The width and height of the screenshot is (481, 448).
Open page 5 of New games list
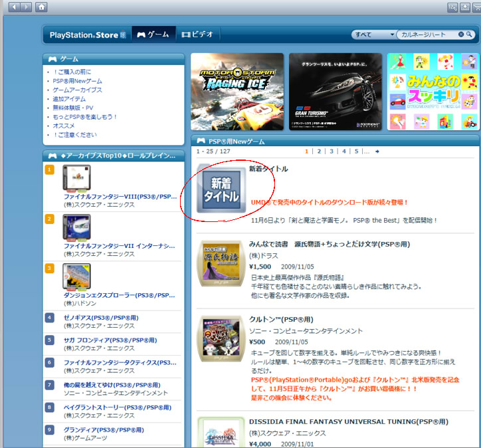pos(357,152)
